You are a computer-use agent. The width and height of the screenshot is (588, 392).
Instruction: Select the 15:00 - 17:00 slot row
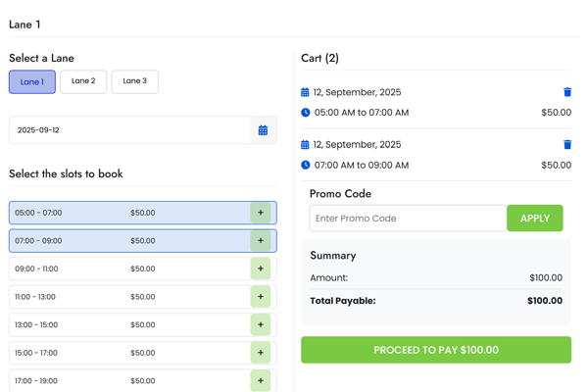coord(143,353)
